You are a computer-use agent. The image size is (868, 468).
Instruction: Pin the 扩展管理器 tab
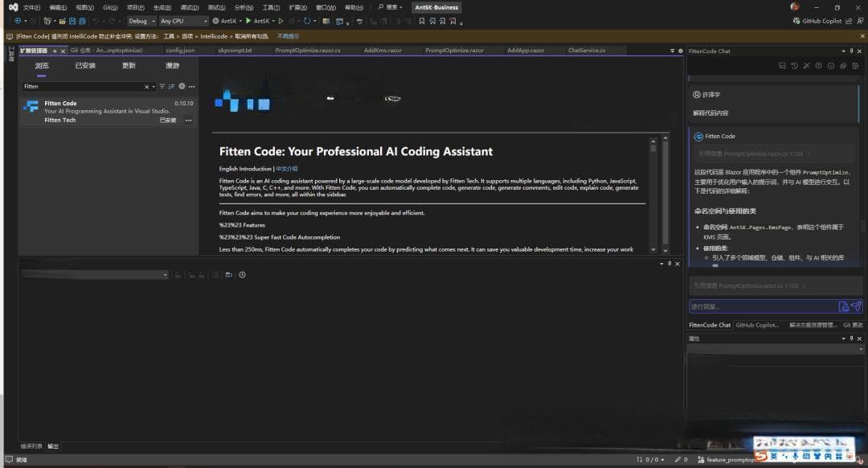point(55,51)
